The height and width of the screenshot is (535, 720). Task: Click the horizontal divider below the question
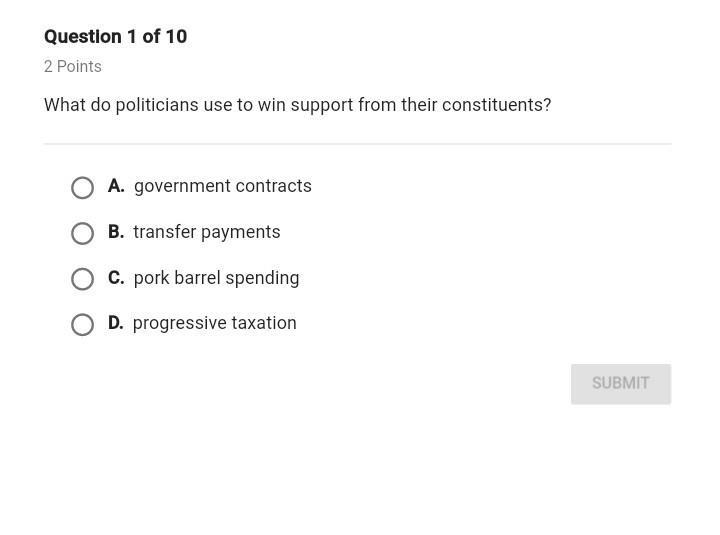tap(357, 144)
